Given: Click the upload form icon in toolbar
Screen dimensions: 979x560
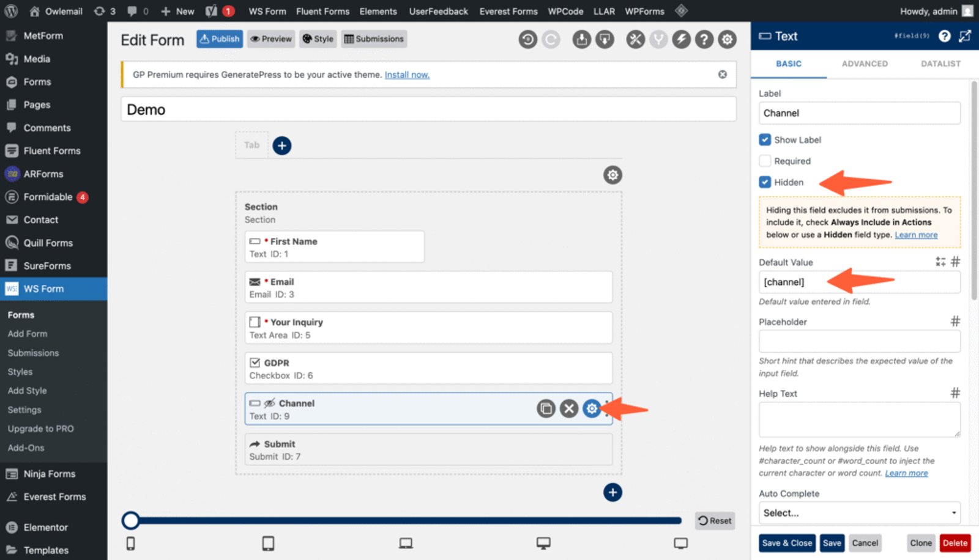Looking at the screenshot, I should tap(581, 40).
